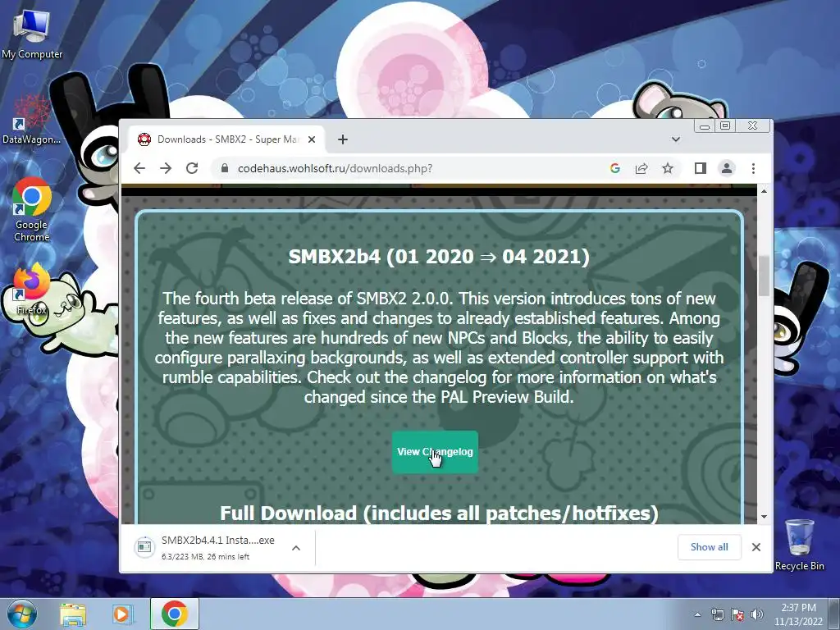Click the page scroll up arrow

764,190
